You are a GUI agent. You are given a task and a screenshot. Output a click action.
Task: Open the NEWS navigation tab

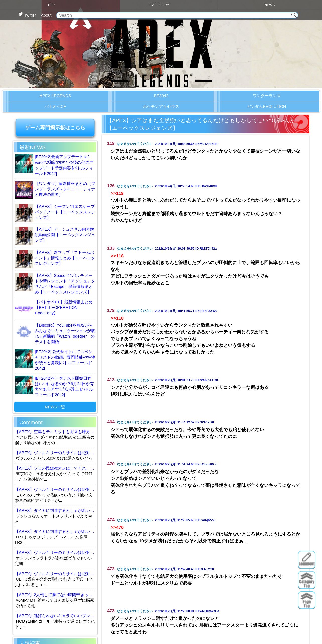pyautogui.click(x=269, y=5)
